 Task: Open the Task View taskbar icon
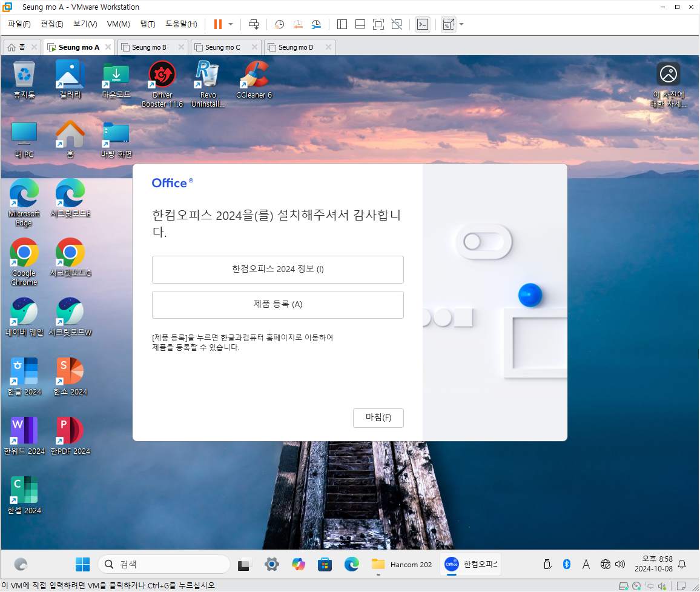pyautogui.click(x=244, y=564)
